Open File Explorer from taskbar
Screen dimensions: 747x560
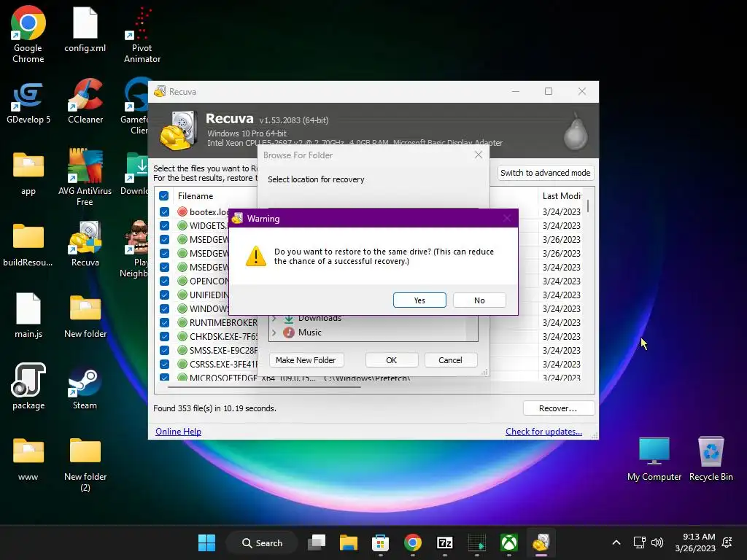tap(349, 542)
